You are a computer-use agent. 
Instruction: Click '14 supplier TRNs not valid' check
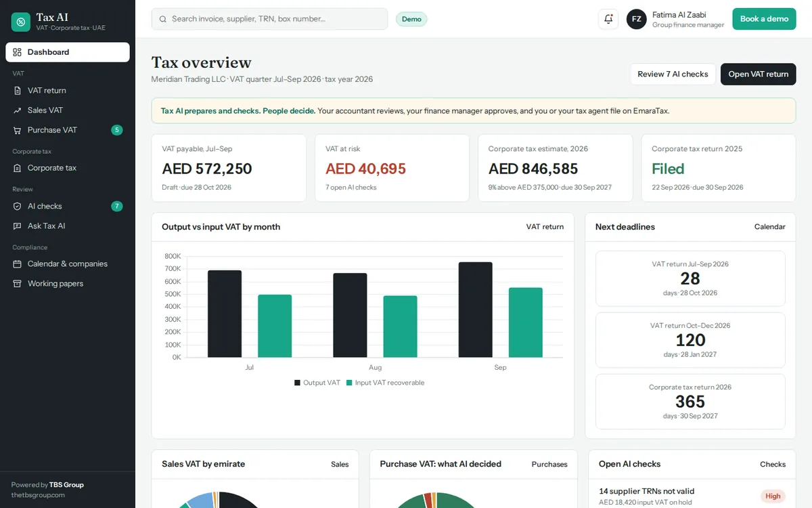(647, 491)
